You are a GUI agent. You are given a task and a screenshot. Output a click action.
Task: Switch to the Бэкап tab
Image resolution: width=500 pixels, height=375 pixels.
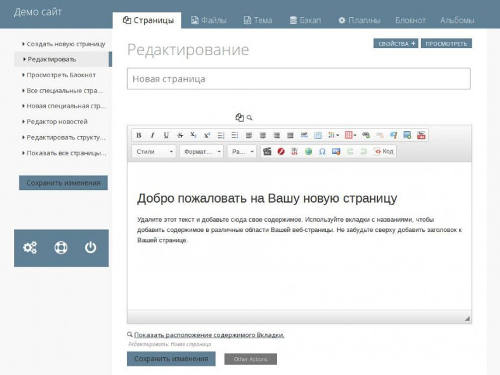tap(305, 20)
